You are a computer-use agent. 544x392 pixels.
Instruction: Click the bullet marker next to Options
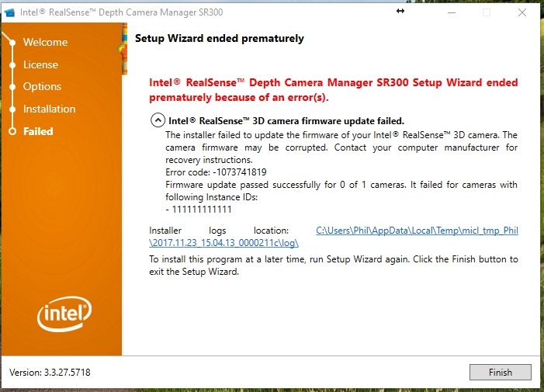point(12,87)
